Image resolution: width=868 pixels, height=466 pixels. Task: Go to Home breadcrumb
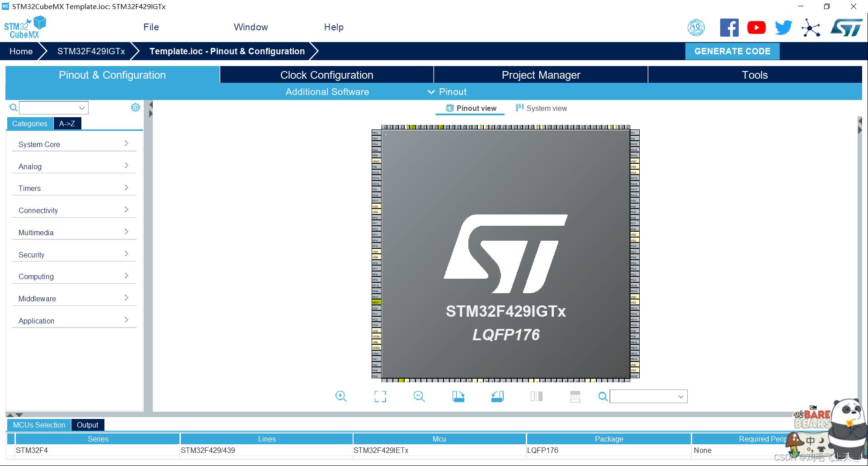pyautogui.click(x=21, y=51)
